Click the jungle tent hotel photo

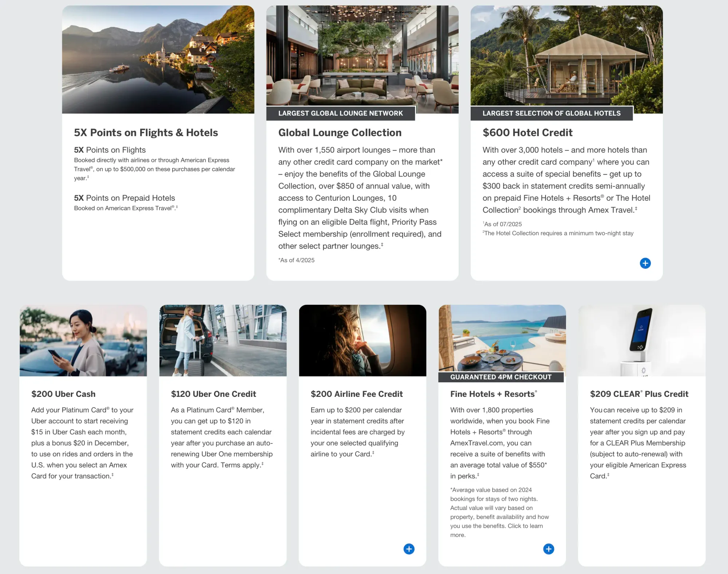[566, 55]
